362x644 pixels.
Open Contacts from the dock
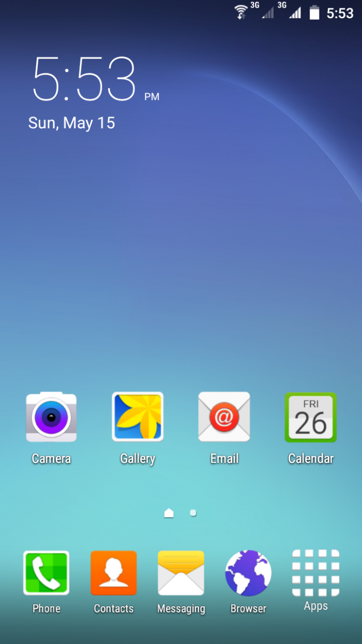point(114,573)
